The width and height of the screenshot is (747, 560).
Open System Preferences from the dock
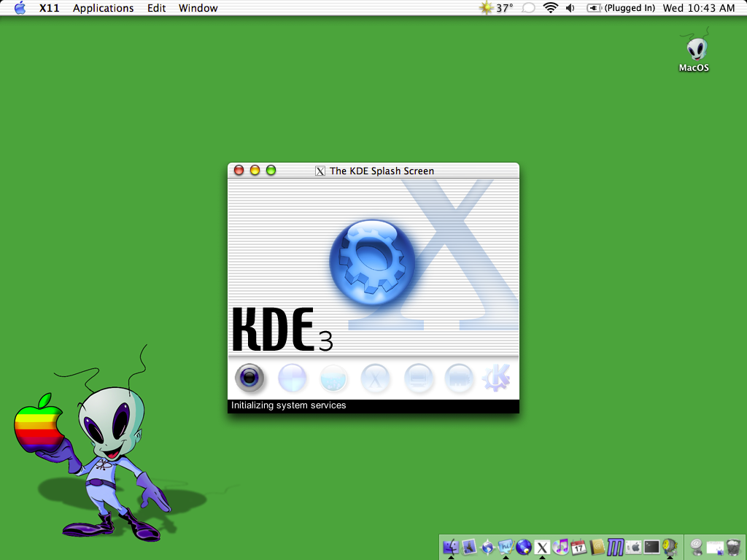(633, 547)
